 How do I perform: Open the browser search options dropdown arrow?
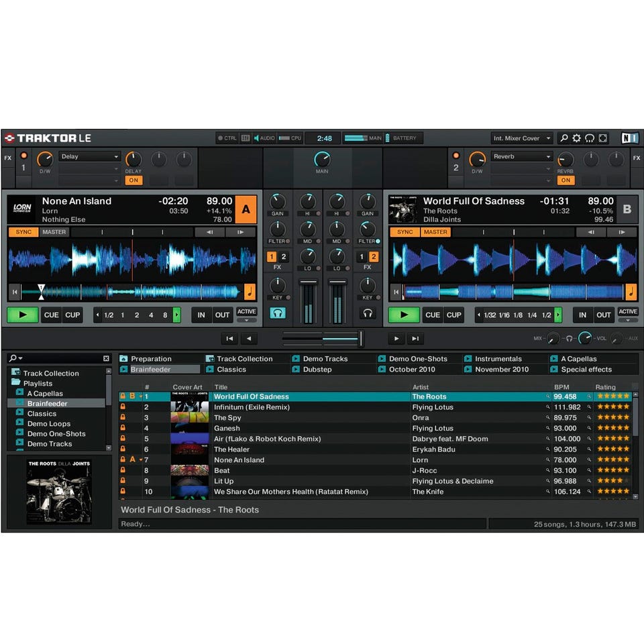click(x=21, y=358)
